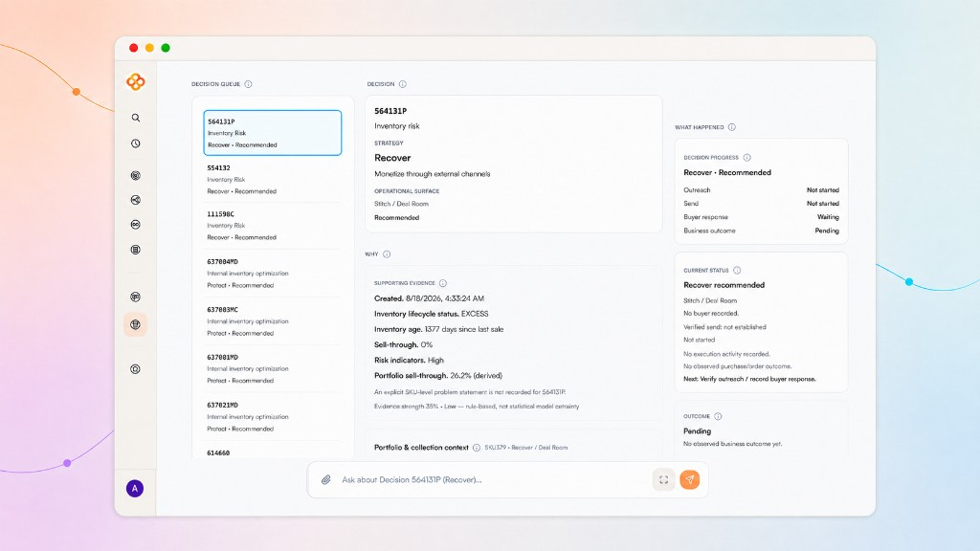Click the 'Evidence strength 35%' note
The image size is (980, 551).
477,406
